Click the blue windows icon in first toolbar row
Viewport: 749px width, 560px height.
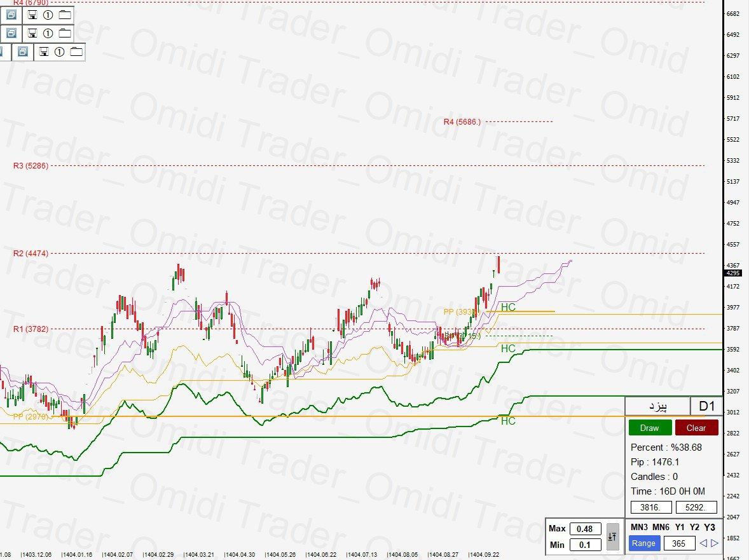(x=11, y=15)
